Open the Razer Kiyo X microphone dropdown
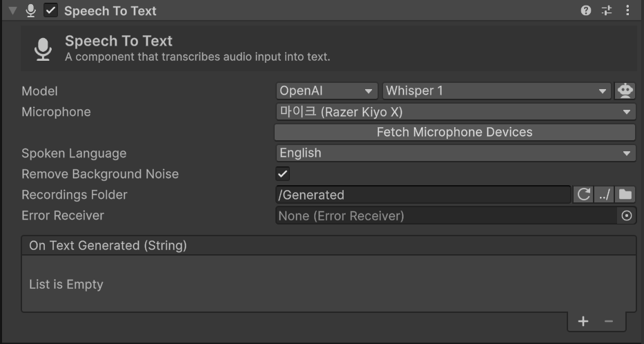This screenshot has height=344, width=644. (x=456, y=112)
